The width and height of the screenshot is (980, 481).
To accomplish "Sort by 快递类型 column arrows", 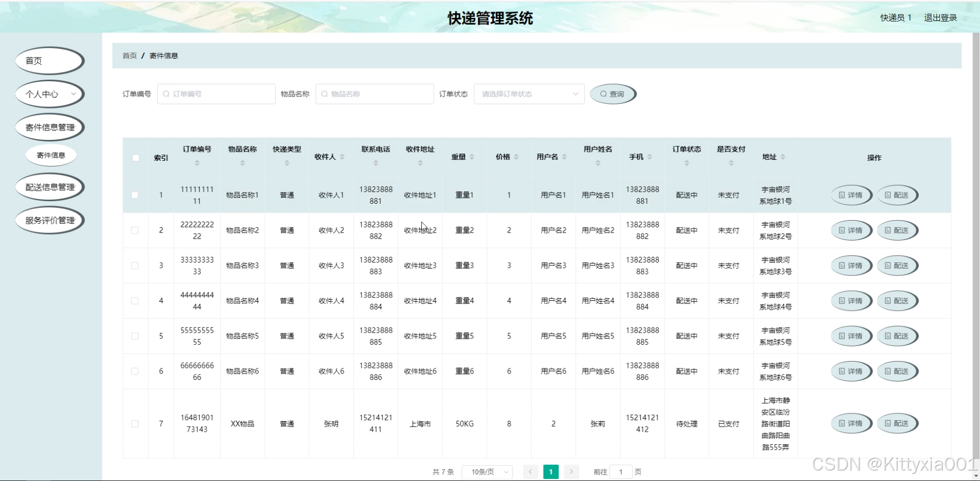I will click(287, 163).
